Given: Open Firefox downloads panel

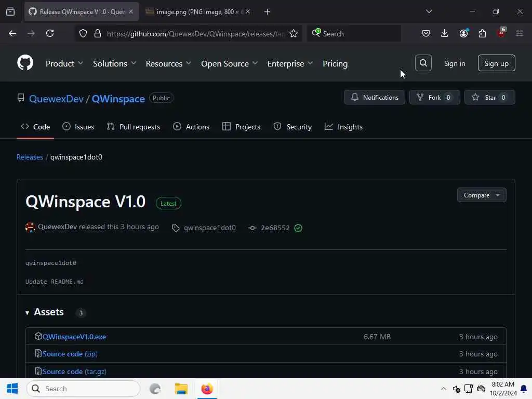Looking at the screenshot, I should point(445,33).
